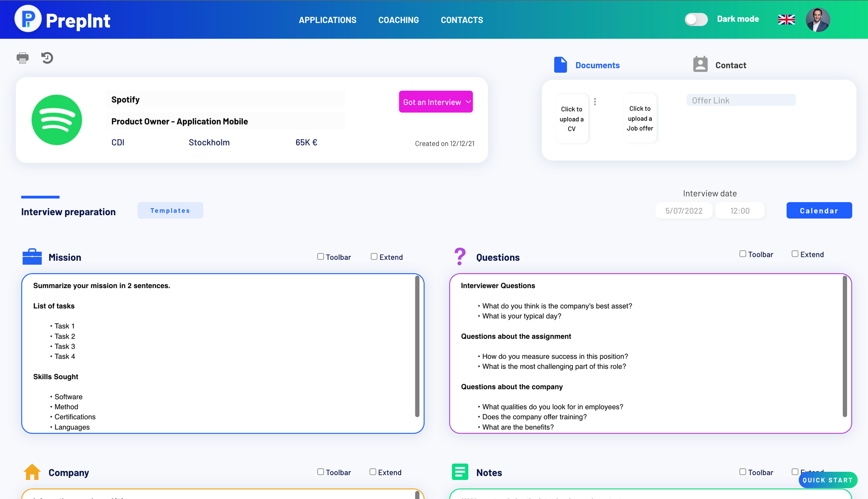This screenshot has width=868, height=499.
Task: Open the UK flag language selector
Action: coord(786,20)
